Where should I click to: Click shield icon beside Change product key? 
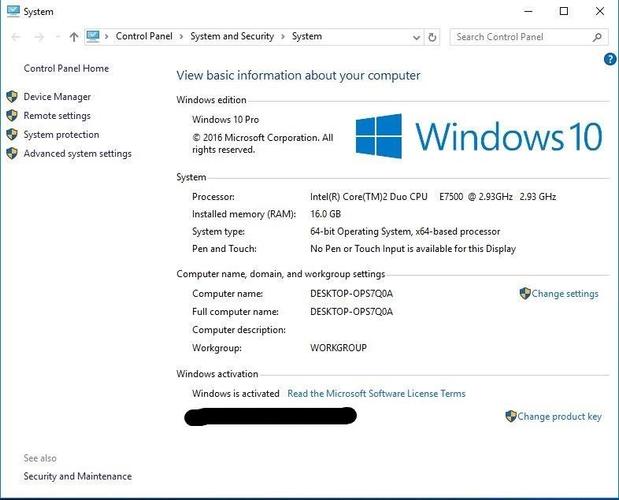[x=511, y=416]
